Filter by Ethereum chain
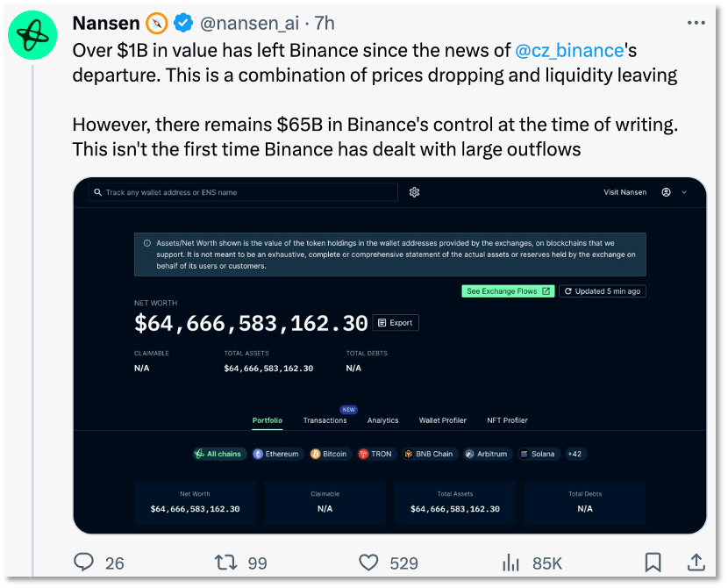This screenshot has width=728, height=588. [x=276, y=454]
